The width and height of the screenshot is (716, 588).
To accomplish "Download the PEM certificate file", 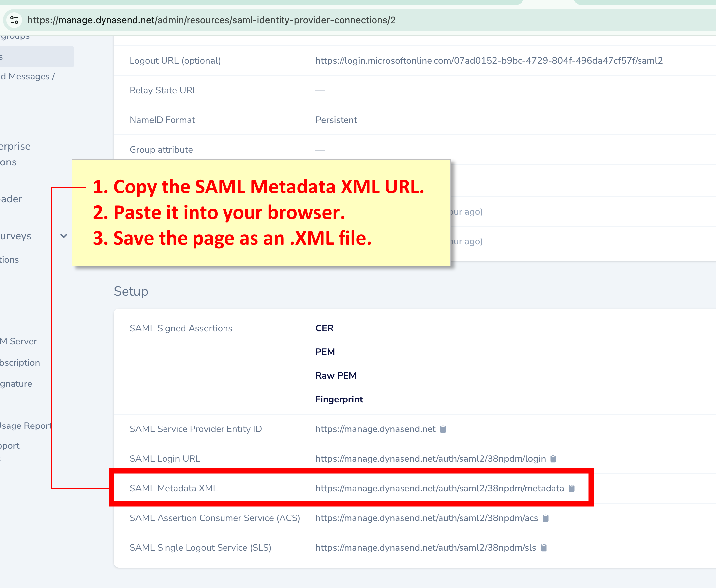I will (325, 352).
